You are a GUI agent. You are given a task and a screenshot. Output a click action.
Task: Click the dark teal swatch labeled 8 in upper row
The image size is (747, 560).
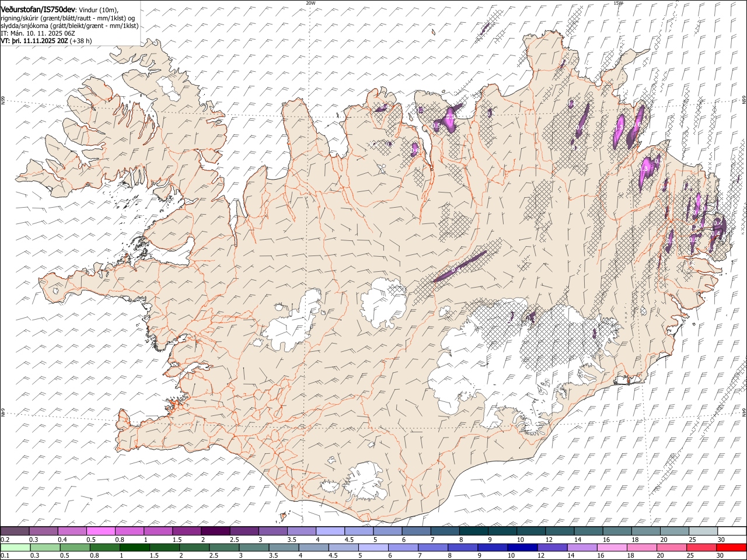474,531
